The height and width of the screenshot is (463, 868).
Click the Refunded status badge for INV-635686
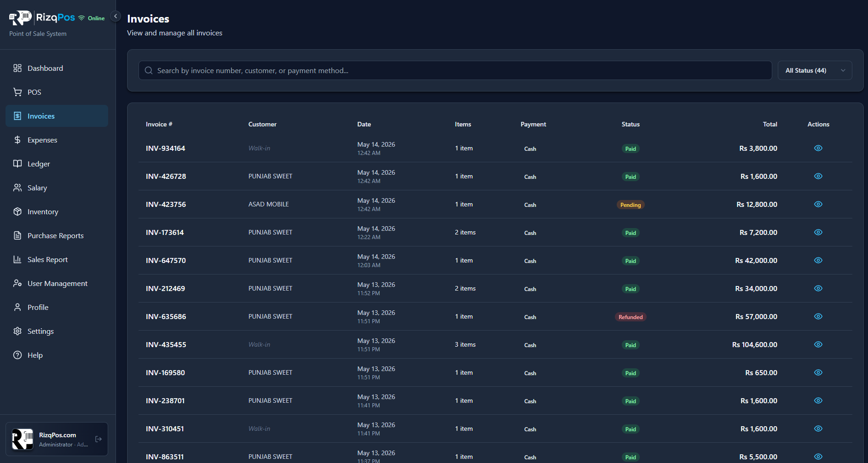pos(631,317)
